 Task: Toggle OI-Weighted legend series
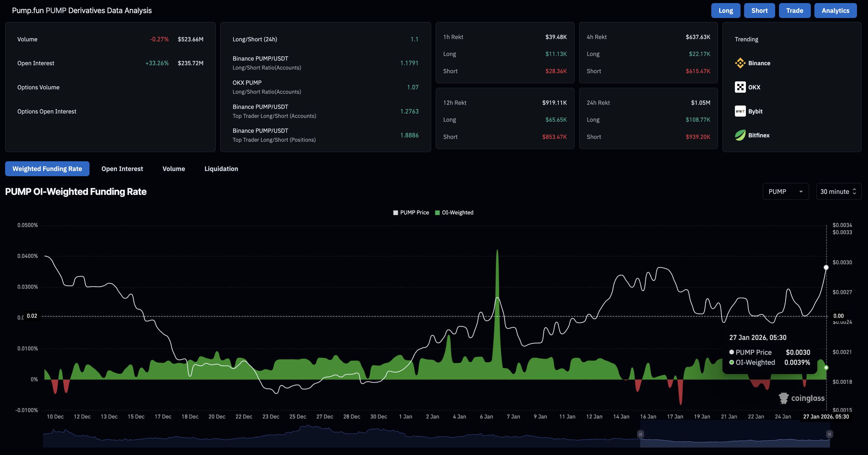(454, 213)
